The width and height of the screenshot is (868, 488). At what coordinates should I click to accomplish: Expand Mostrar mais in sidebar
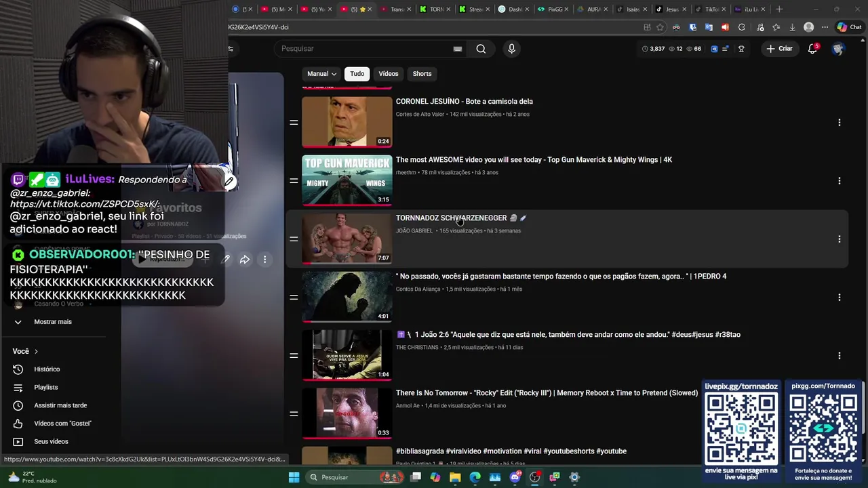click(x=53, y=322)
